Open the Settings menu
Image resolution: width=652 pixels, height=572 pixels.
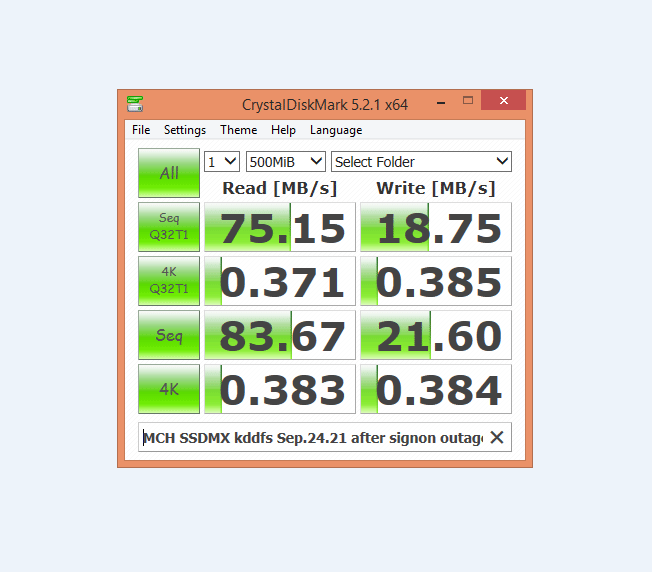point(185,130)
